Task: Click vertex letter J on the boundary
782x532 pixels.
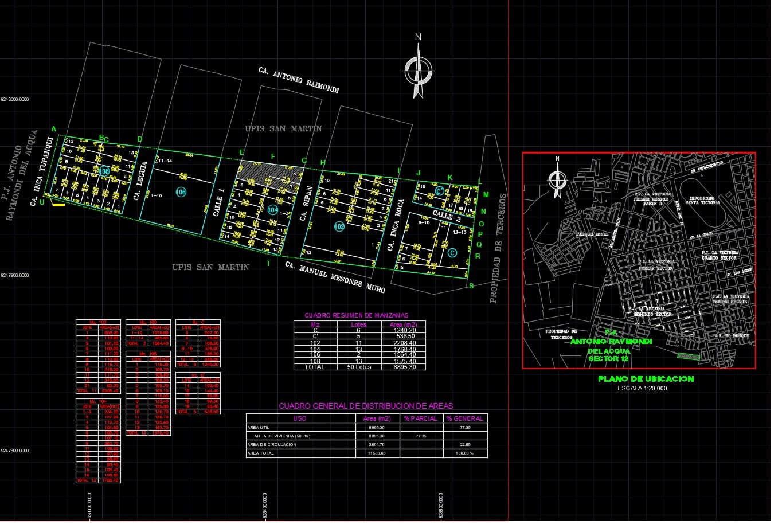Action: tap(419, 173)
